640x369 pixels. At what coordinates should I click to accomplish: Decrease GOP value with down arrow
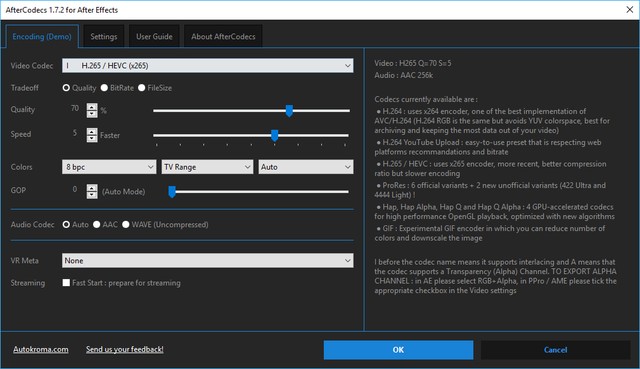tap(92, 195)
